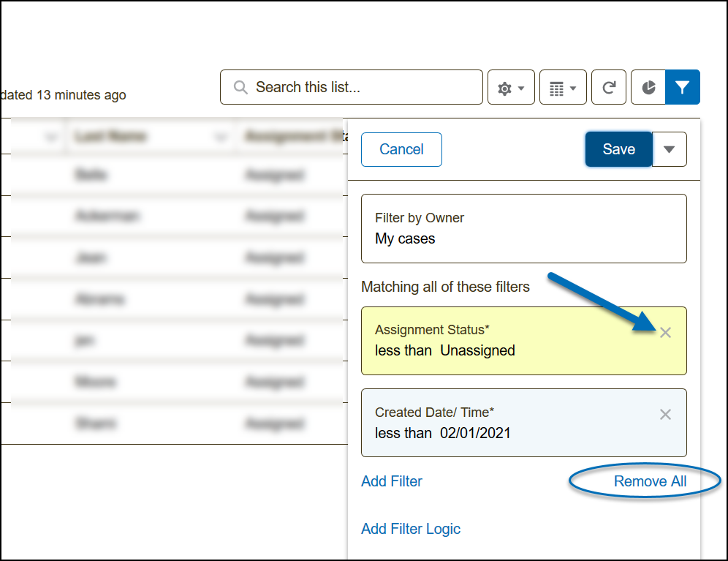Click Cancel in the filter panel
Image resolution: width=728 pixels, height=561 pixels.
click(401, 149)
